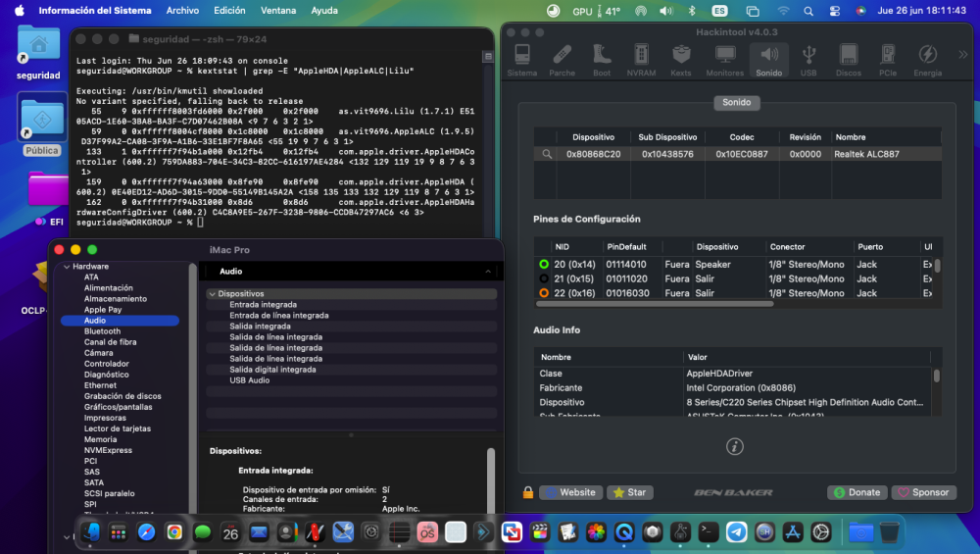Open Spotlight search in menu bar

click(808, 11)
